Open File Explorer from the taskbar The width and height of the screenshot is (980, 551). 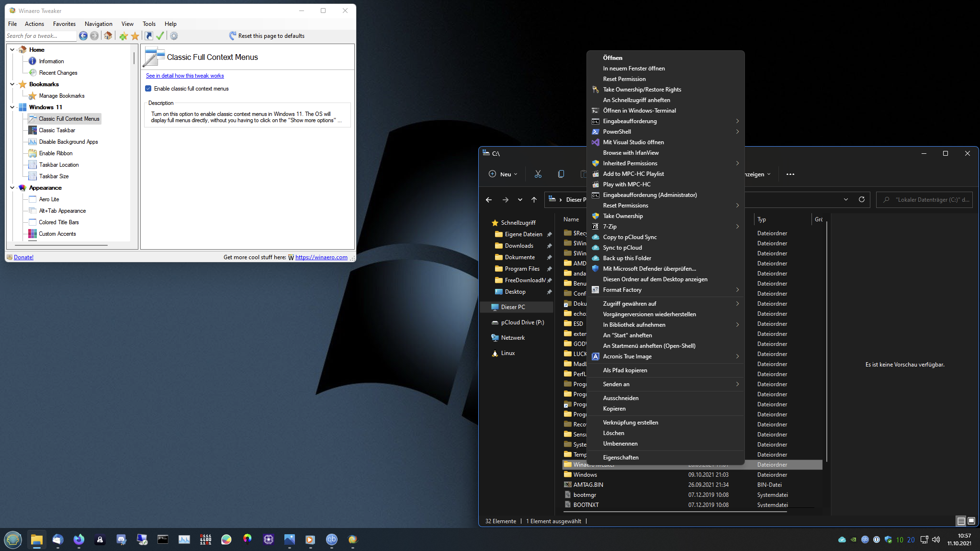pos(37,540)
